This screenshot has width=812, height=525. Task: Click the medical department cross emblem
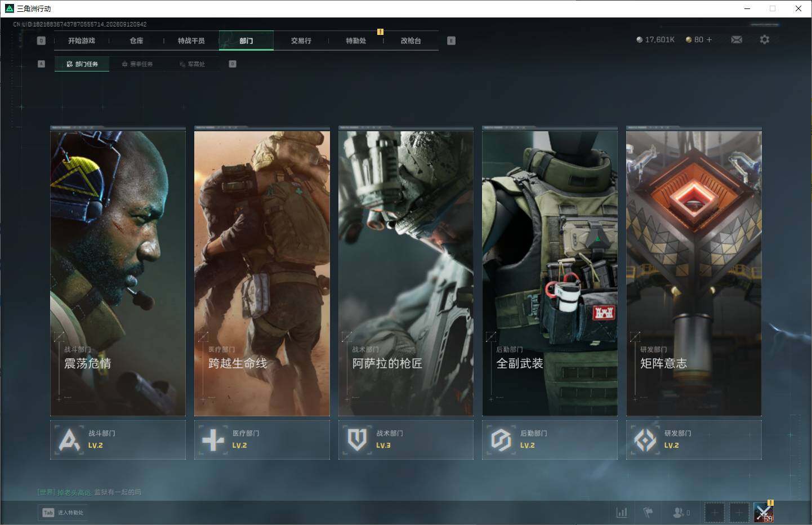pyautogui.click(x=213, y=440)
